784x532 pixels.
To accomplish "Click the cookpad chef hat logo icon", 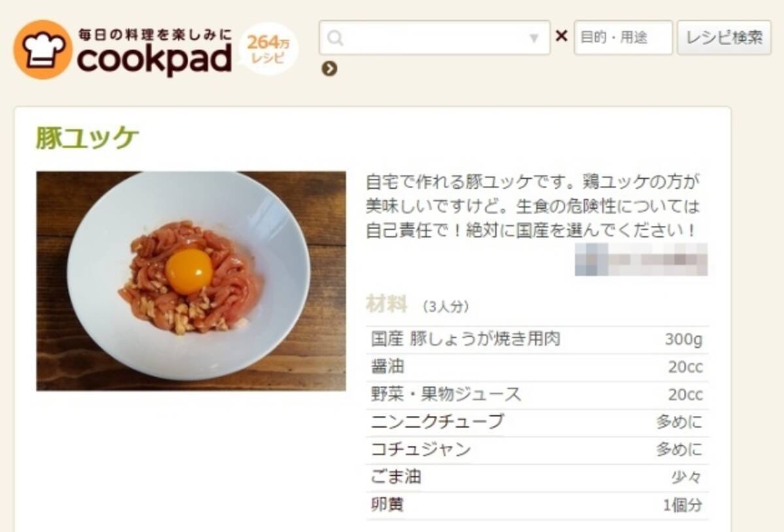I will [x=42, y=50].
